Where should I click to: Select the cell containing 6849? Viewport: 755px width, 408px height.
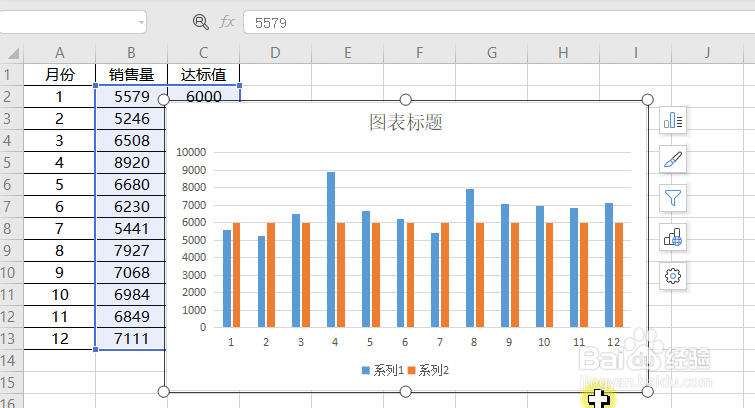tap(131, 317)
